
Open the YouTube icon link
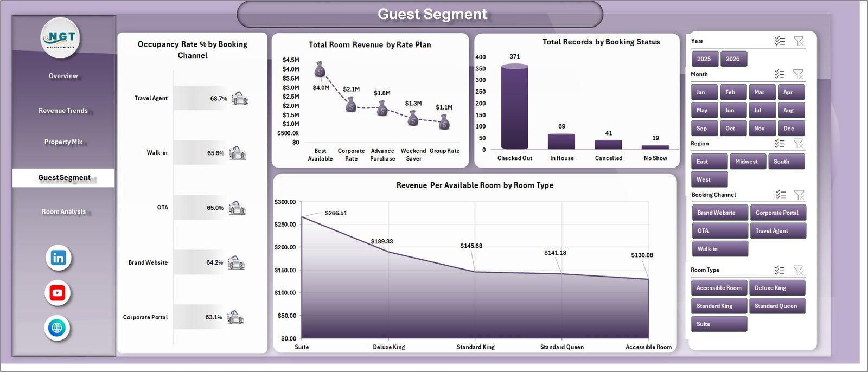tap(57, 293)
